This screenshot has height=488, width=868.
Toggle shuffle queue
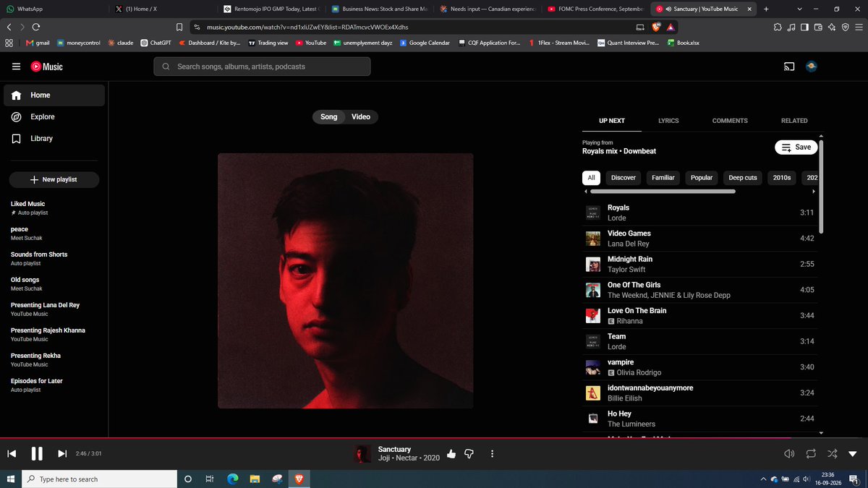click(x=833, y=454)
